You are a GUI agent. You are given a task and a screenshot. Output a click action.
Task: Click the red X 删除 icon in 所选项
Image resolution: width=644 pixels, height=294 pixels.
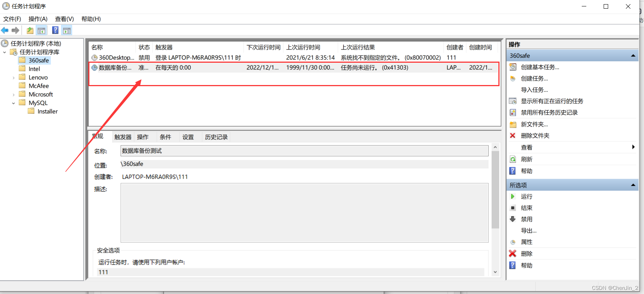(x=513, y=254)
